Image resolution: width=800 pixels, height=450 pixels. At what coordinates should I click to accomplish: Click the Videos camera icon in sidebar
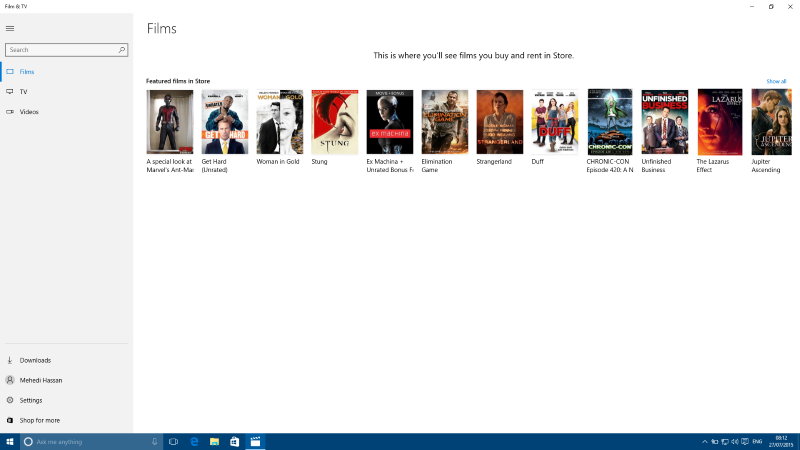pos(10,112)
